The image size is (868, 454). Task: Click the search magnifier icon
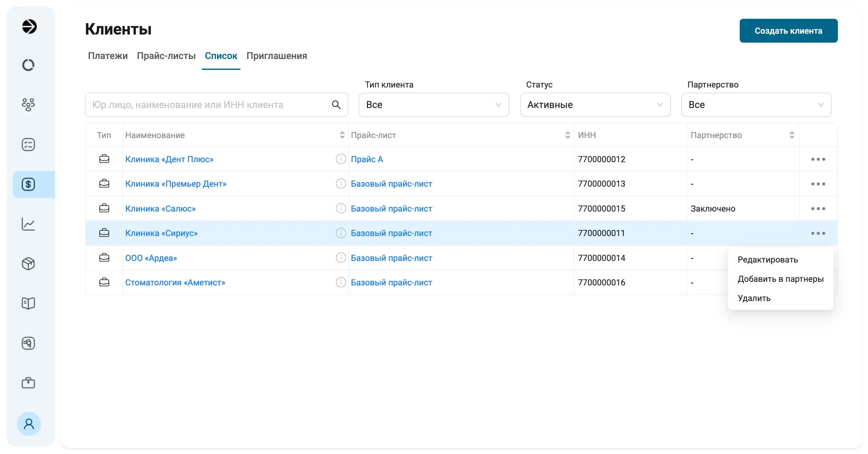pyautogui.click(x=336, y=105)
